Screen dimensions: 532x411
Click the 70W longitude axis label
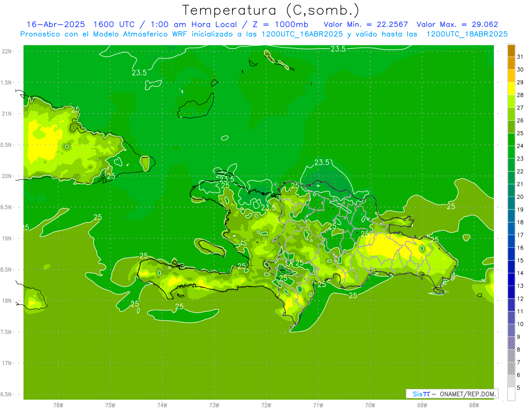coord(370,405)
